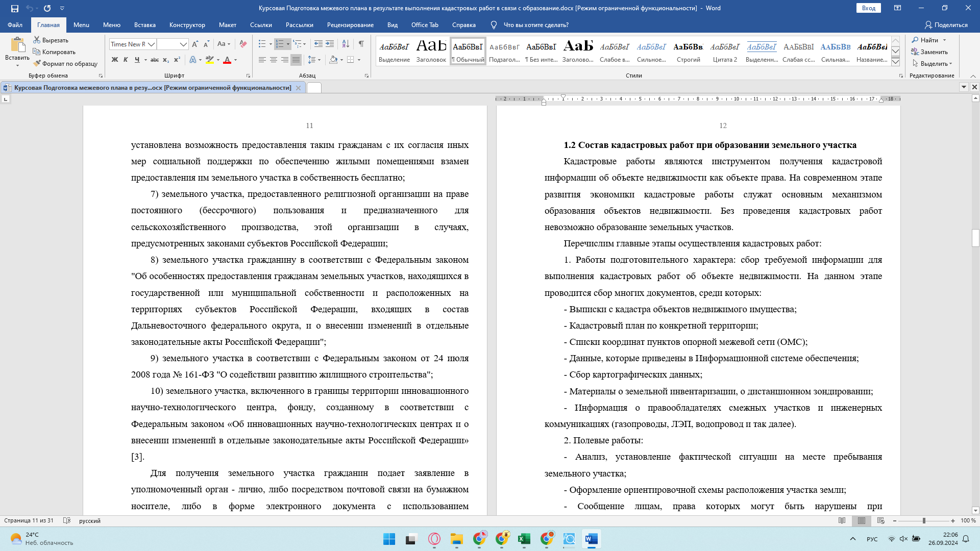Image resolution: width=980 pixels, height=551 pixels.
Task: Open Excel from the Windows taskbar
Action: (524, 539)
